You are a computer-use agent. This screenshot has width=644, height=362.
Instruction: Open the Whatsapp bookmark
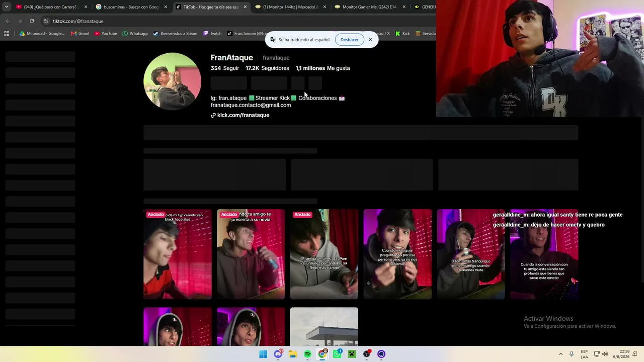[x=135, y=34]
